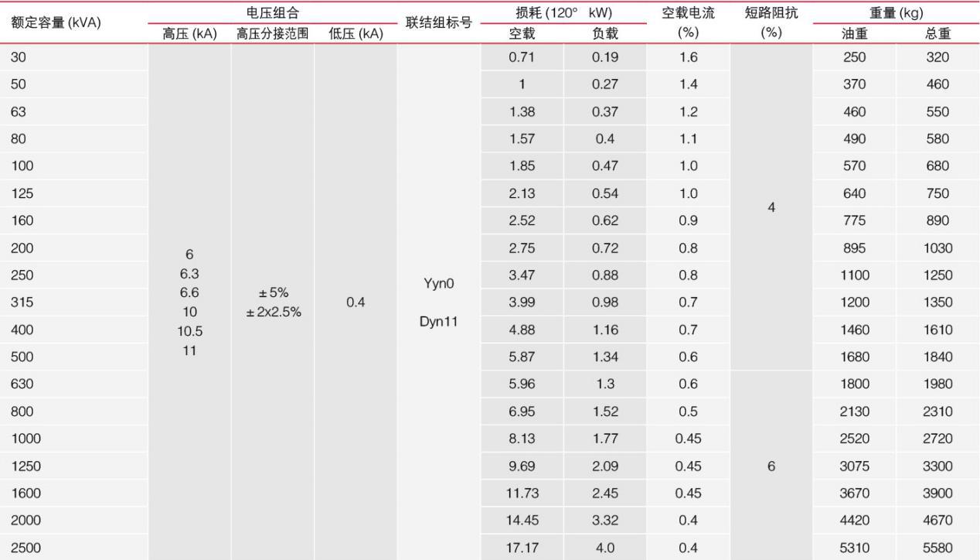This screenshot has width=980, height=560.
Task: Select no-load loss 8.13
Action: point(522,439)
